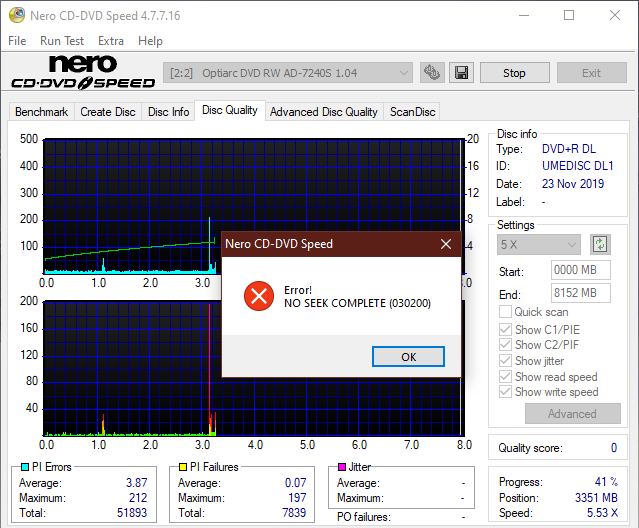Viewport: 639px width, 528px height.
Task: Click the Speed value 5.53 X
Action: point(602,513)
